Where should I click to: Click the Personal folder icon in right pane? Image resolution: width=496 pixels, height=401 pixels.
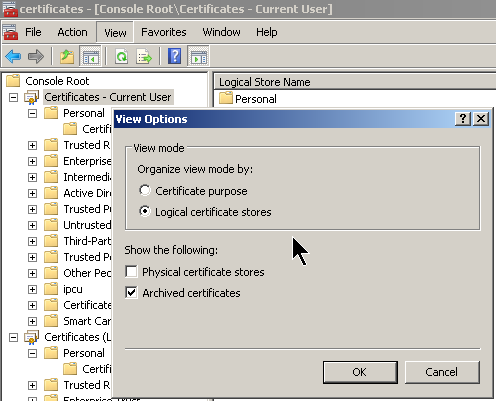(226, 98)
